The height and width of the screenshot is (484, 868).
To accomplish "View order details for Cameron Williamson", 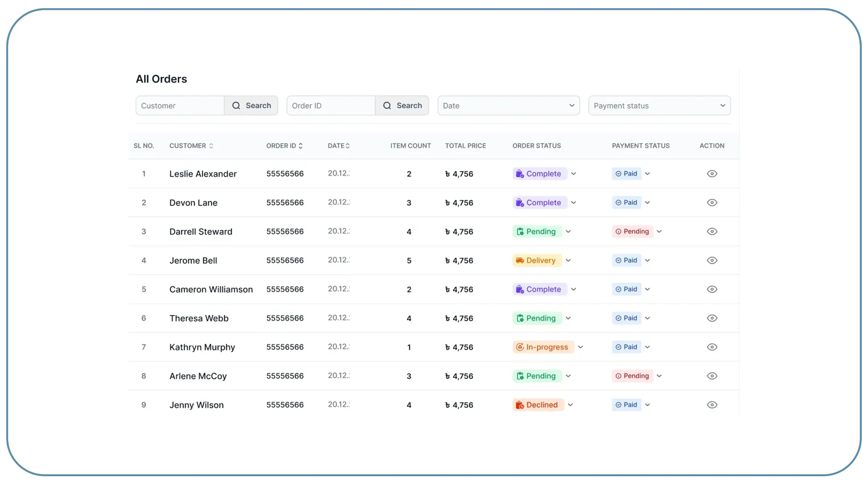I will pos(712,289).
